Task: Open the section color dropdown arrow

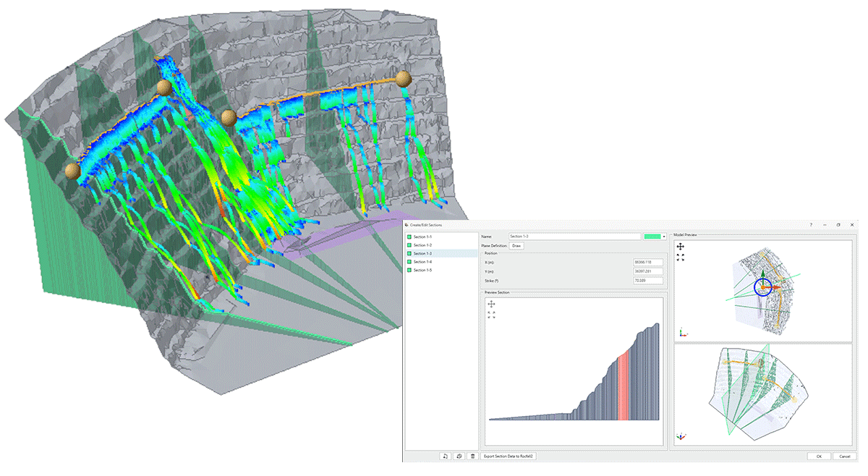Action: pyautogui.click(x=663, y=237)
